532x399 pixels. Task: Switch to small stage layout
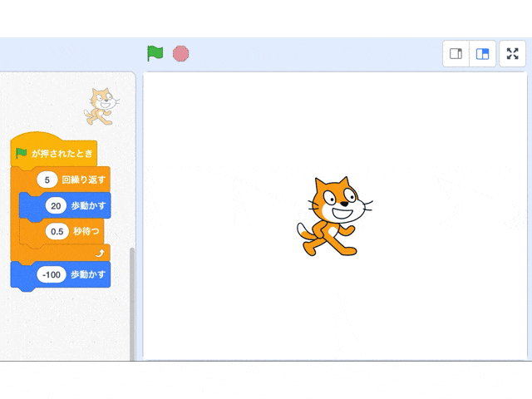pos(456,53)
